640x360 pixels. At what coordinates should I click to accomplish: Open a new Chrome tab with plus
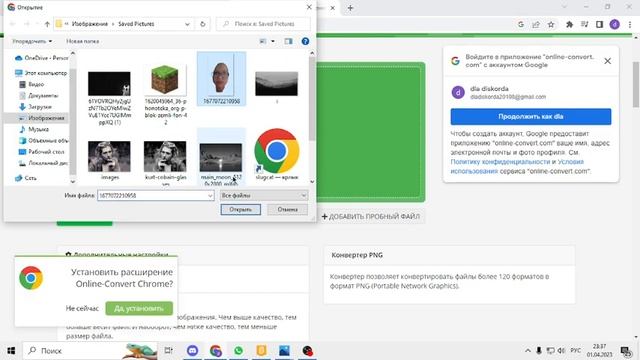tap(350, 8)
